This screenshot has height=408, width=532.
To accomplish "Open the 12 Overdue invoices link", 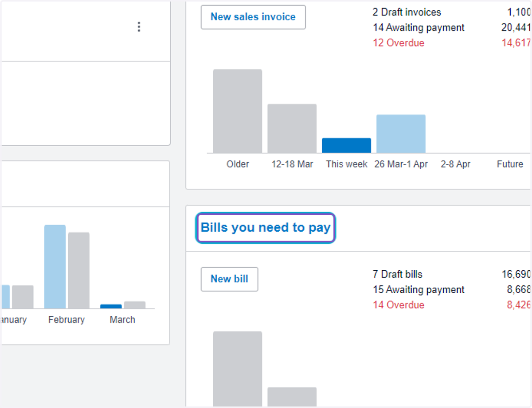I will [399, 43].
